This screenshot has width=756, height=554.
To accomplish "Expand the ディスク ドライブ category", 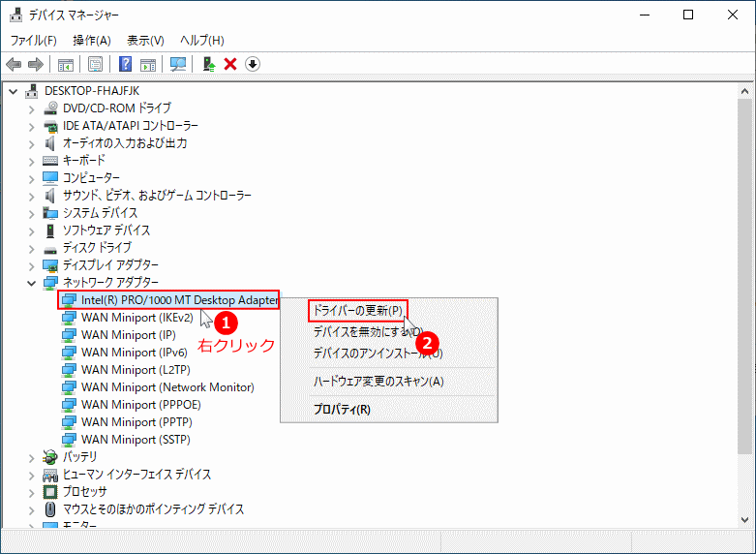I will (x=32, y=249).
